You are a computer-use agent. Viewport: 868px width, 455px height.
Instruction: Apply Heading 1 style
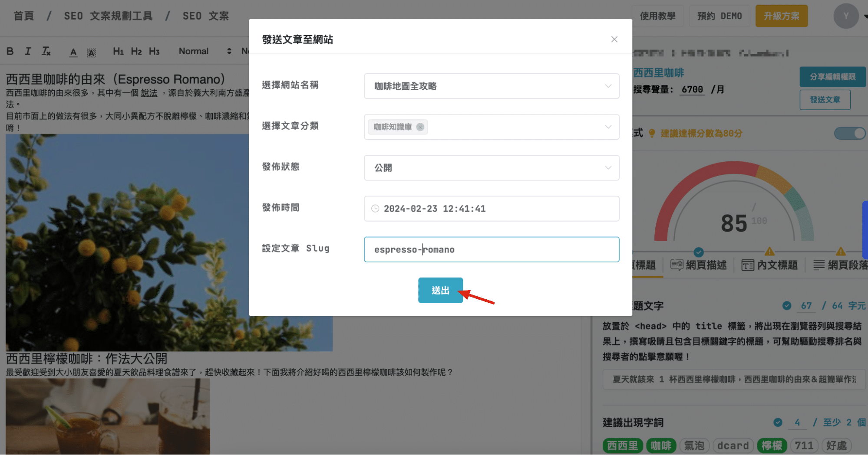click(x=118, y=51)
